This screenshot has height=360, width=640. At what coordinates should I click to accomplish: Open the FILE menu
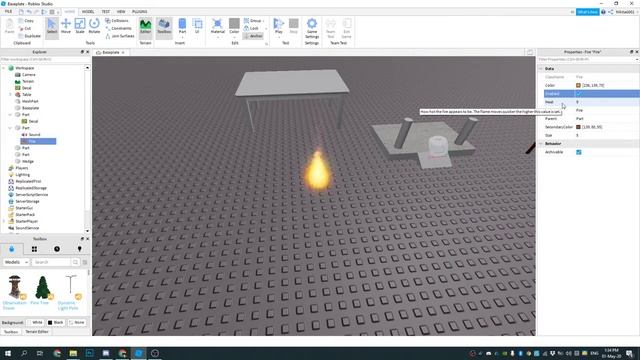[x=8, y=11]
